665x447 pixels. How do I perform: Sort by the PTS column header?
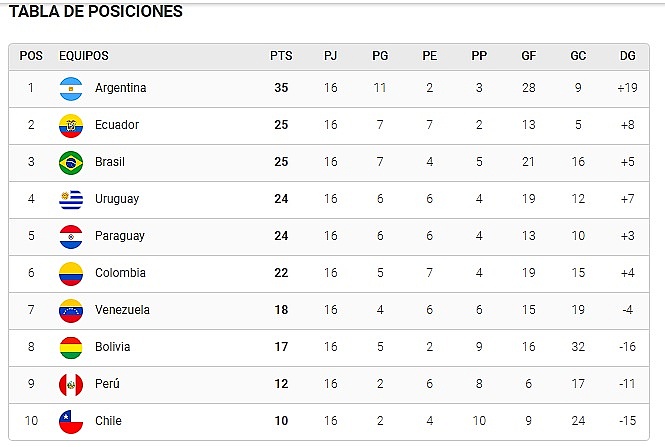click(x=281, y=56)
